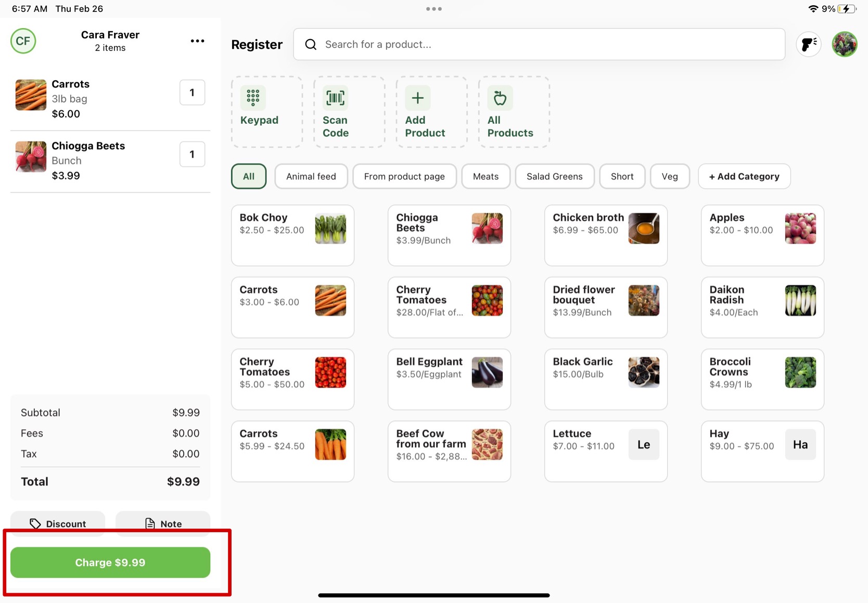This screenshot has height=603, width=868.
Task: Change quantity of Chiogga Beets in cart
Action: [x=192, y=155]
